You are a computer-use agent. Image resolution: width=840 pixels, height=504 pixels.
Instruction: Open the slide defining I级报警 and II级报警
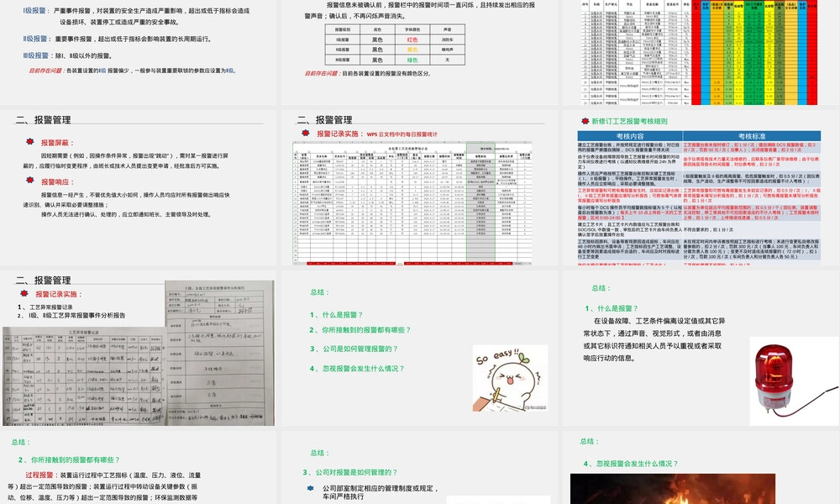139,52
